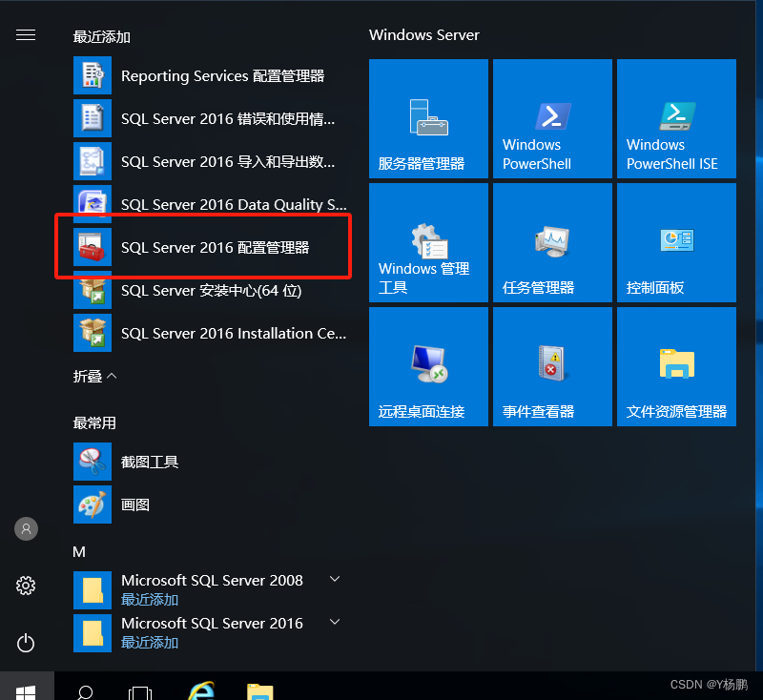Click the 最近添加 section heading
Image resolution: width=763 pixels, height=700 pixels.
(x=102, y=37)
